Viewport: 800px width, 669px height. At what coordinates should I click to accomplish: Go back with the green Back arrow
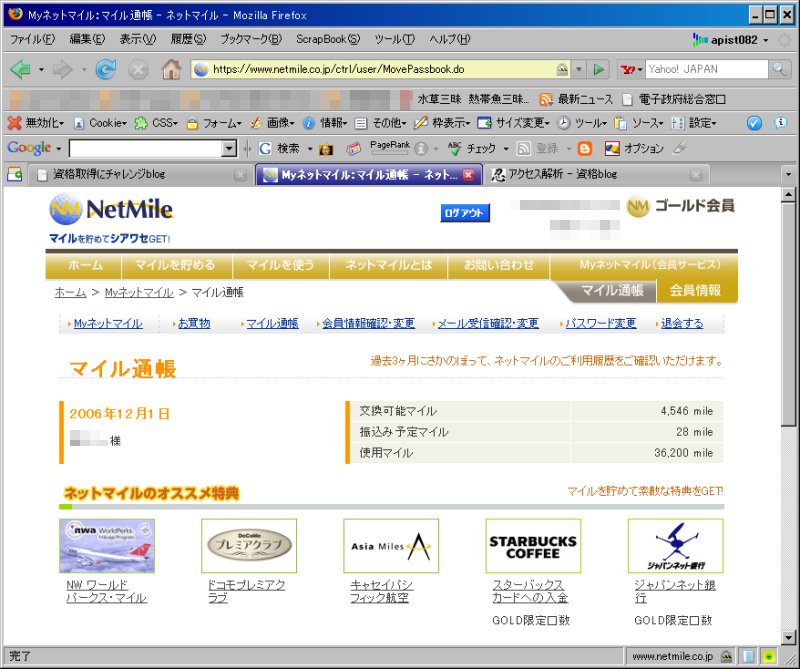point(20,69)
